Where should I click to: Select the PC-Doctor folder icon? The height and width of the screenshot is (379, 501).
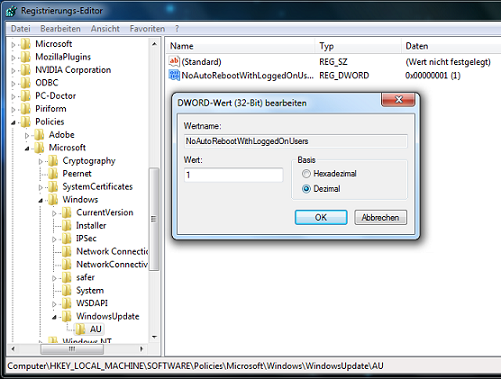pyautogui.click(x=26, y=96)
